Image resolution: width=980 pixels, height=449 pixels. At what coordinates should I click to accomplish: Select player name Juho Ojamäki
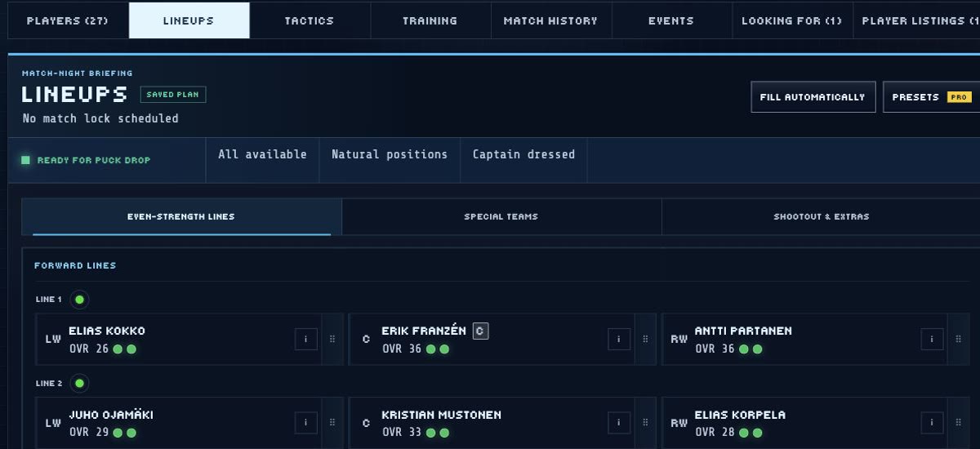(x=111, y=415)
